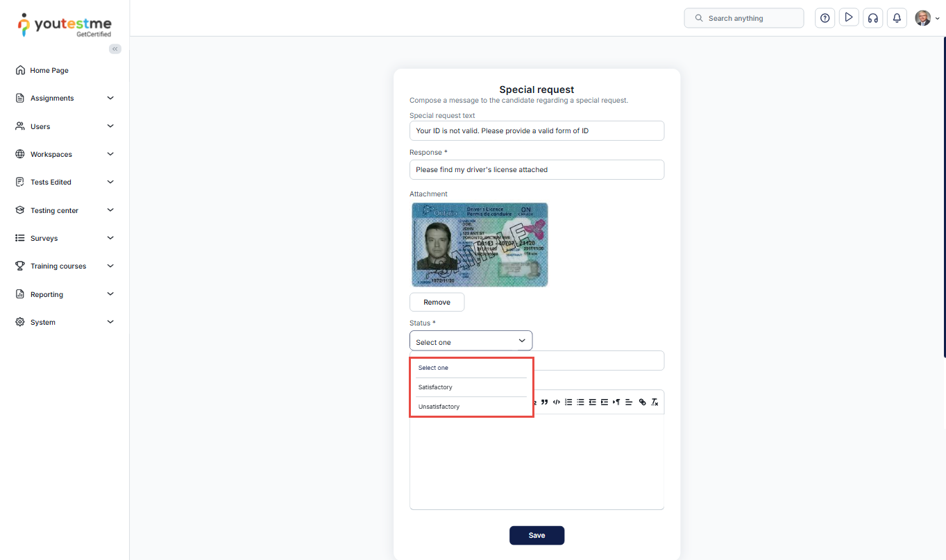Choose Satisfactory from the Status list

pos(435,387)
